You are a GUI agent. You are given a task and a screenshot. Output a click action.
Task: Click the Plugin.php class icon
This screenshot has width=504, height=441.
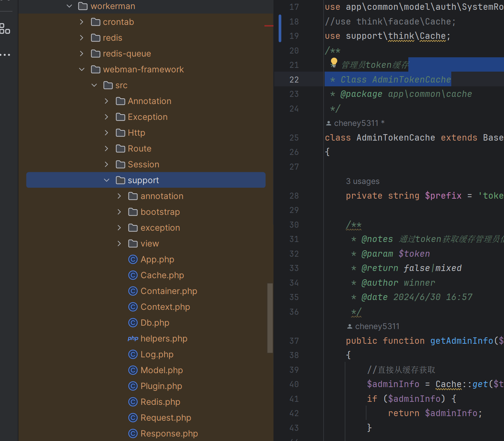(133, 386)
